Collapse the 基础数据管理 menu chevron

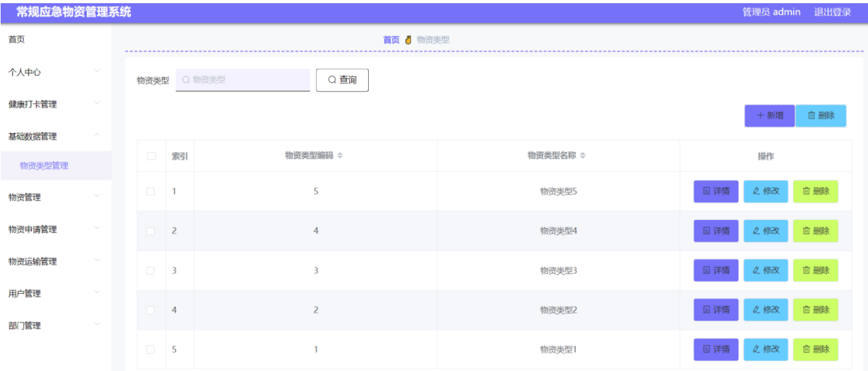97,134
